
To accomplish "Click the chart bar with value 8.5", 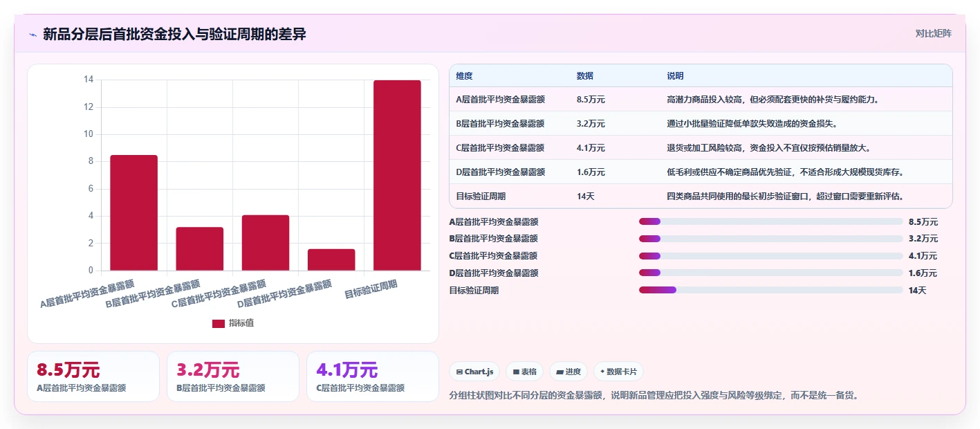I will pos(133,212).
